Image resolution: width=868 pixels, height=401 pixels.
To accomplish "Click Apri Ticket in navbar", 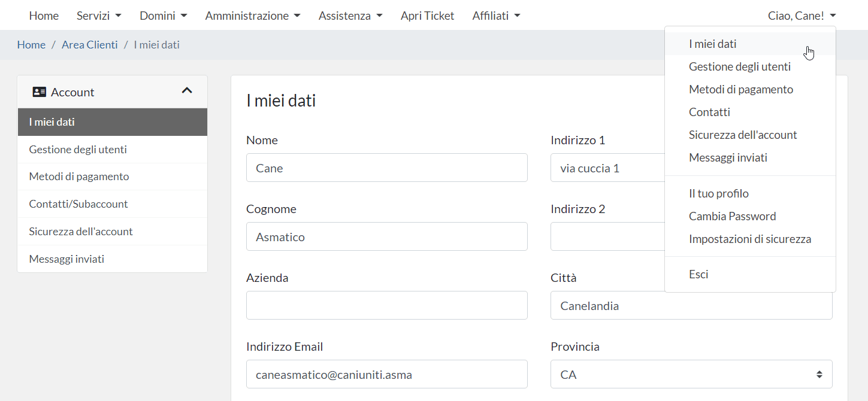I will (427, 16).
